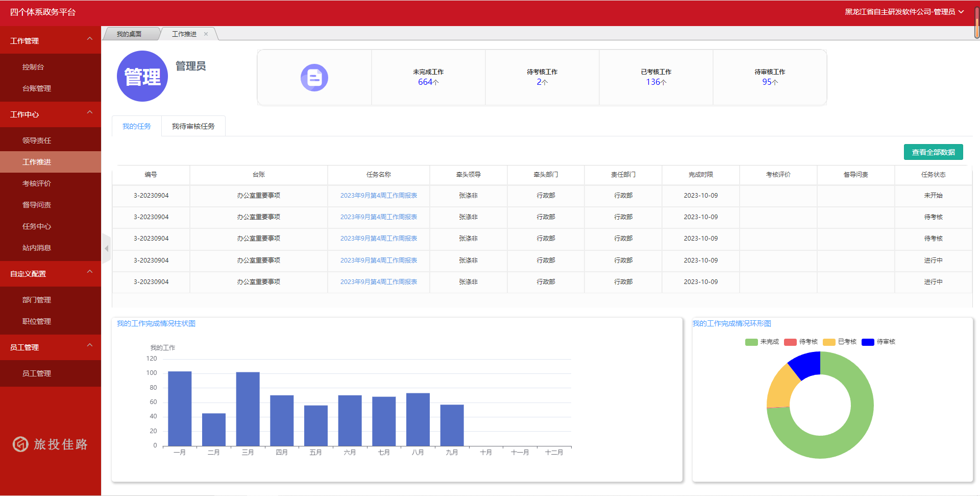The width and height of the screenshot is (980, 496).
Task: Click the 未开始 status cell
Action: [933, 196]
